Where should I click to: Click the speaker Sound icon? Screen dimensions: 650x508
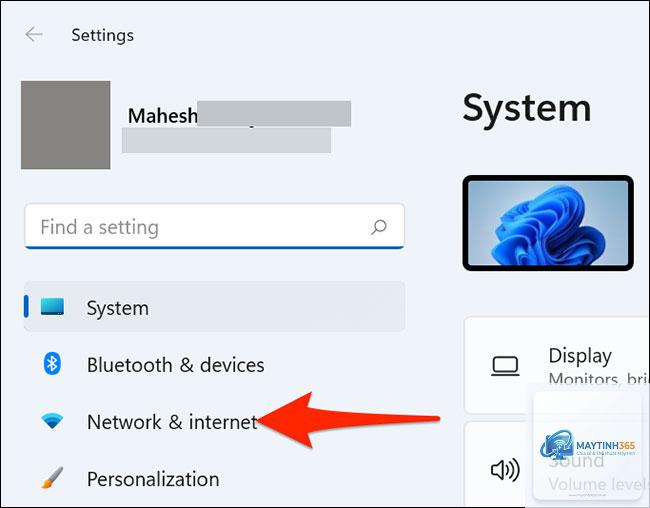pos(505,470)
